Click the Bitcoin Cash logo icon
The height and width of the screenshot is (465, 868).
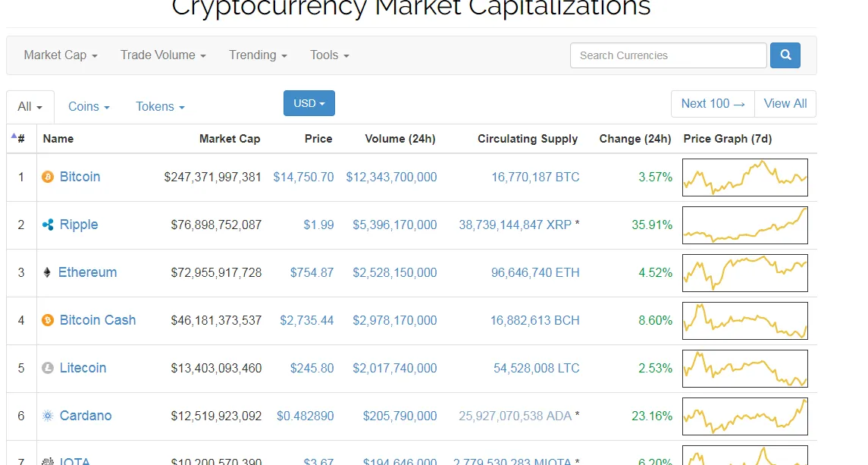tap(48, 320)
